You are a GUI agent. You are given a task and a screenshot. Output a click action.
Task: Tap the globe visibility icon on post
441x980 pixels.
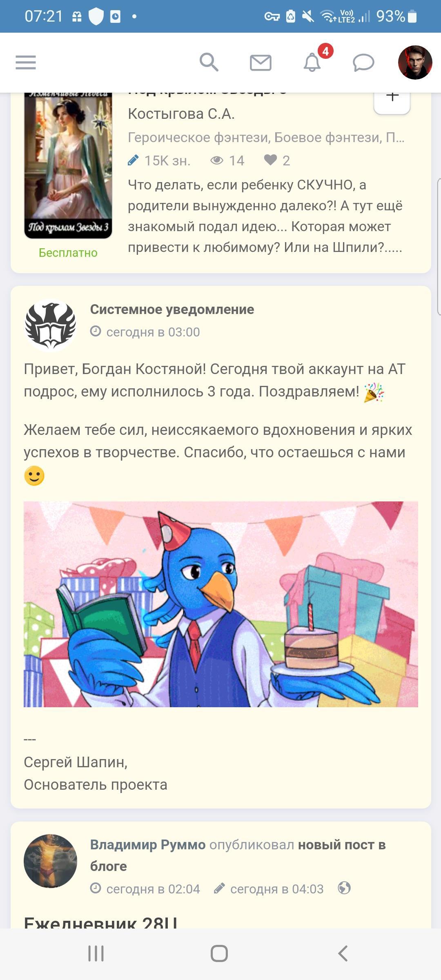(x=344, y=888)
